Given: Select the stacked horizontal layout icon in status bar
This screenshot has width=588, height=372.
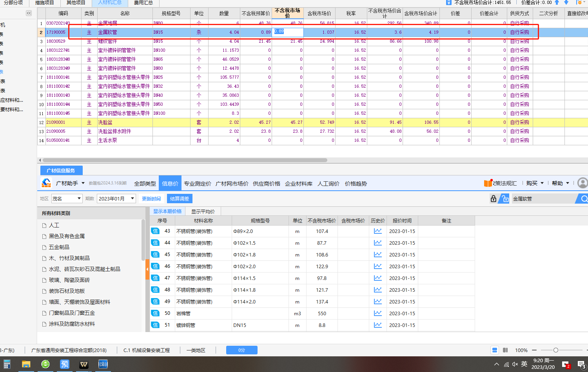Looking at the screenshot, I should coord(495,350).
